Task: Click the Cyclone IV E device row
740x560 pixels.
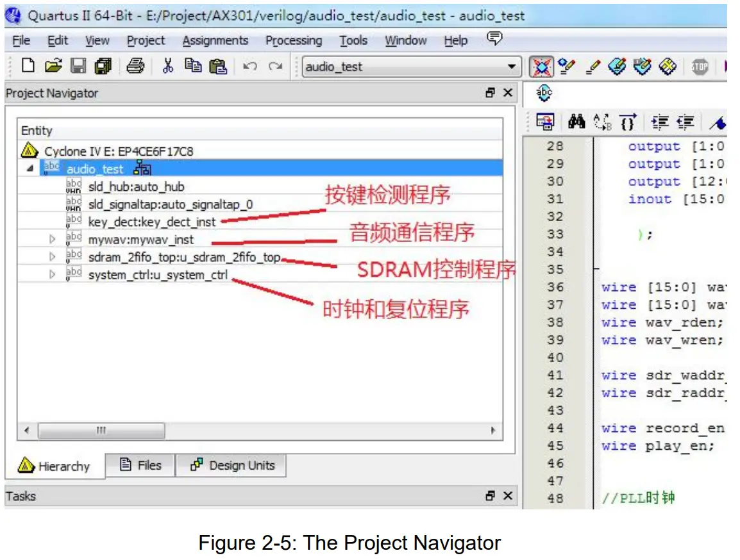Action: [260, 151]
